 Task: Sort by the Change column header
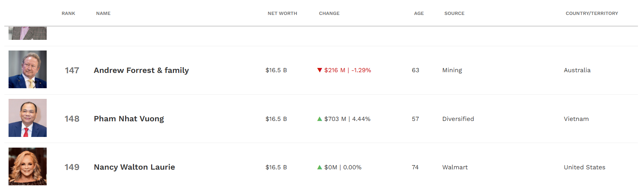click(x=329, y=14)
